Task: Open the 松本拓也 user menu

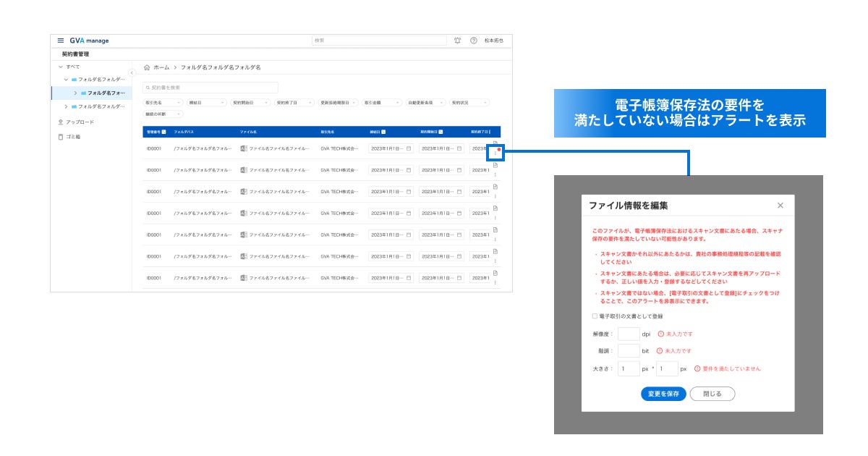Action: (x=494, y=41)
